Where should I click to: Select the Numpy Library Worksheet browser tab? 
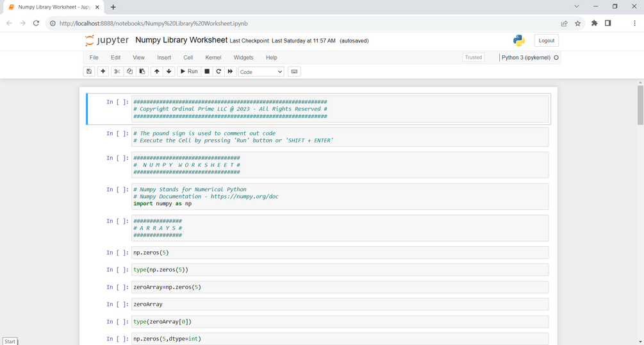click(54, 7)
